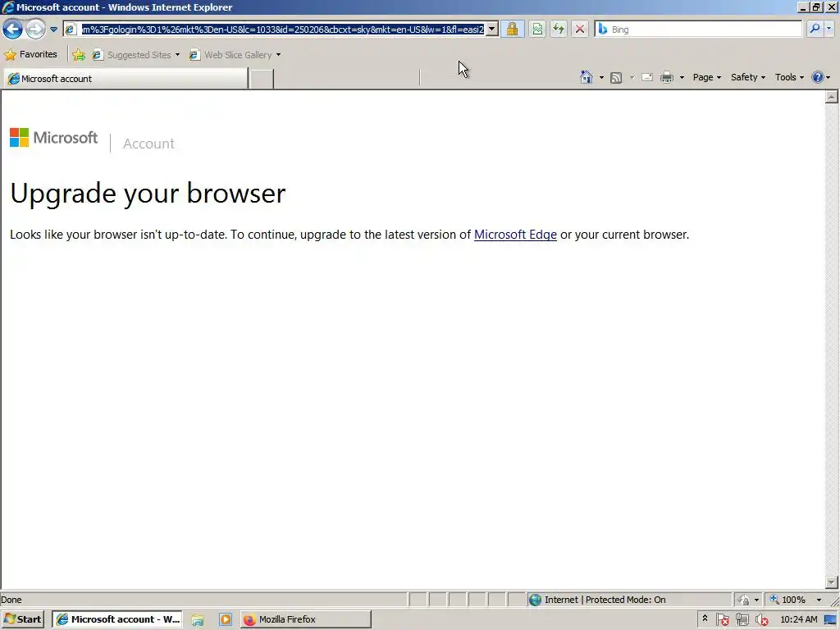
Task: Click the Forward navigation arrow
Action: coord(35,29)
